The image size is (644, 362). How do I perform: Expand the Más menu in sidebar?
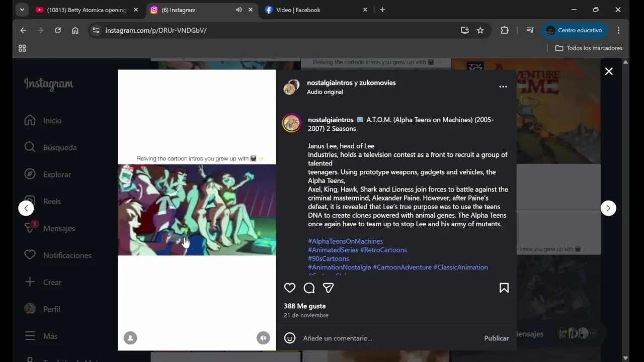tap(41, 336)
